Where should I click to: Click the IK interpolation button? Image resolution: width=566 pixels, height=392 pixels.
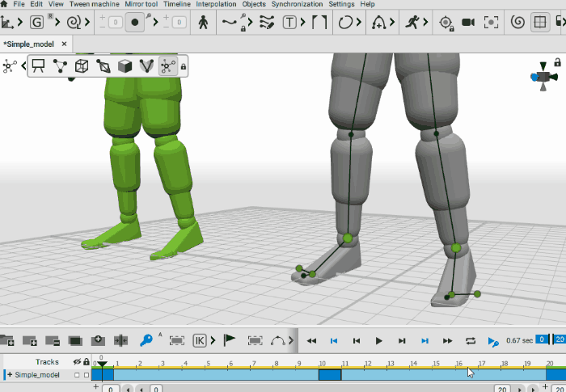point(200,341)
